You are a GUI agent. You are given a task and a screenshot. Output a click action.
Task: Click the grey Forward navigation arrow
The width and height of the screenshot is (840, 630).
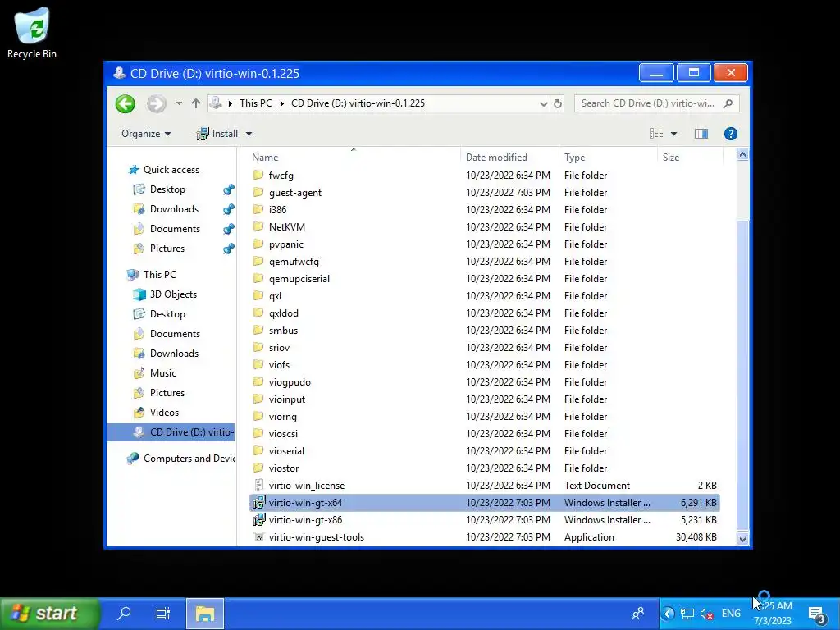coord(157,104)
